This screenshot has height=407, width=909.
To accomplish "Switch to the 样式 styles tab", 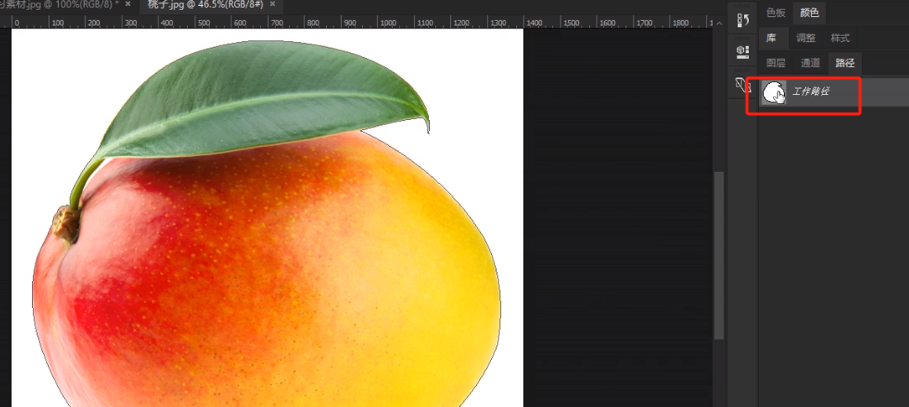I will click(x=840, y=38).
